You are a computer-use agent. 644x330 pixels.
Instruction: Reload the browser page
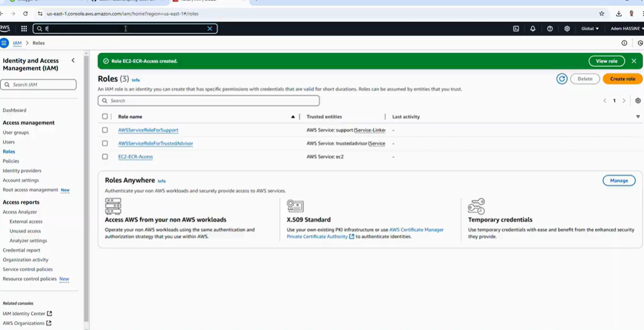pyautogui.click(x=25, y=14)
